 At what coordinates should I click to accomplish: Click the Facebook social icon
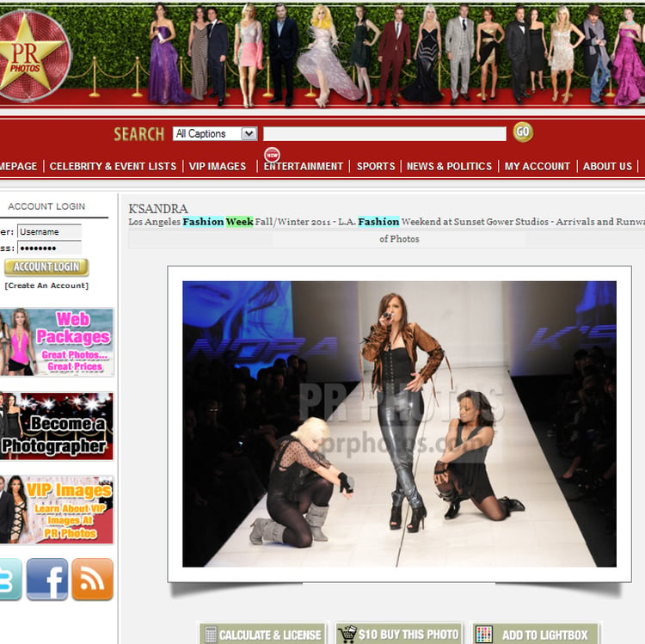(47, 579)
